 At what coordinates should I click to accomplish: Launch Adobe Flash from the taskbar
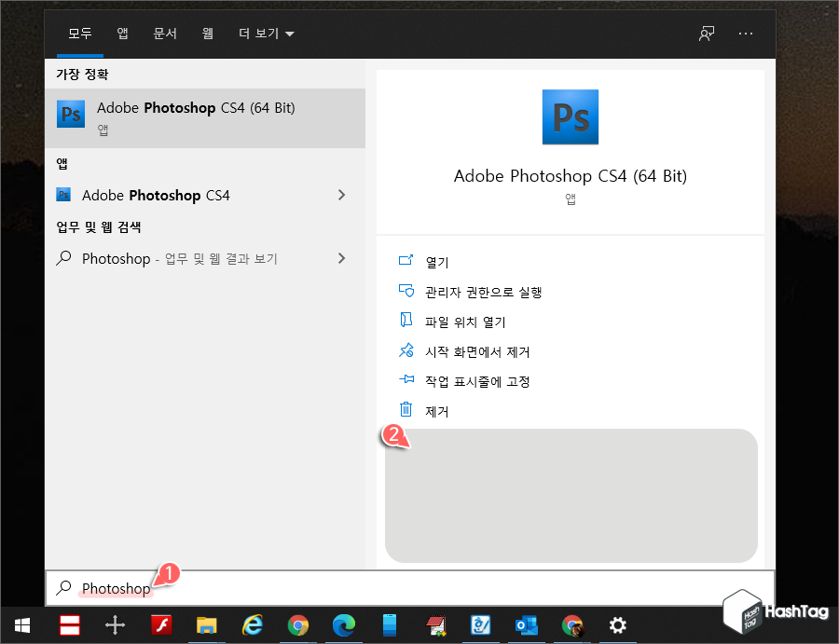click(x=160, y=624)
